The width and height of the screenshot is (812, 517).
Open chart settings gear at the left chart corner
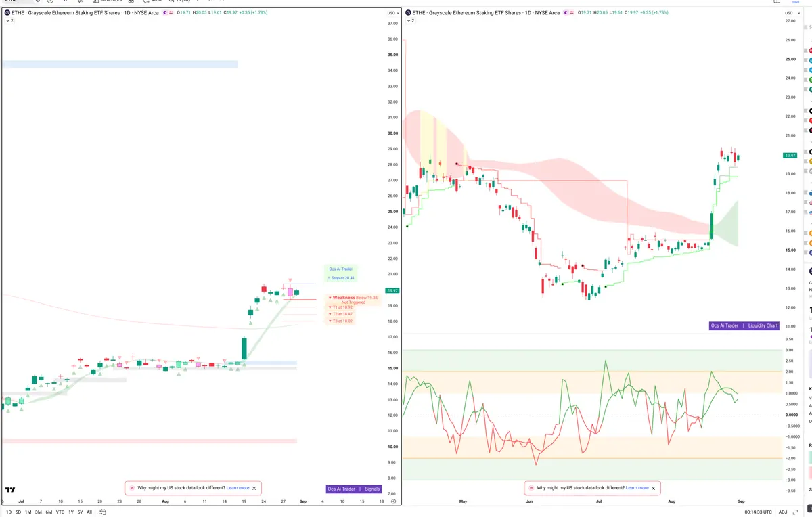(392, 501)
